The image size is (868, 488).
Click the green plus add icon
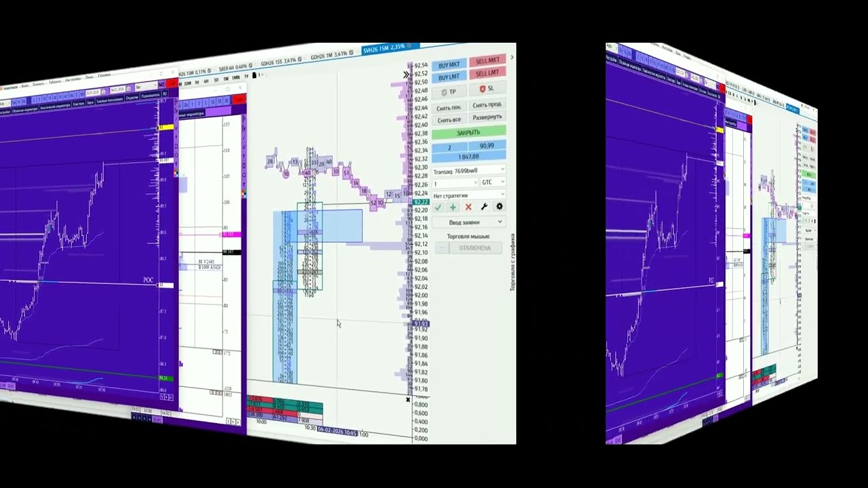click(x=453, y=207)
